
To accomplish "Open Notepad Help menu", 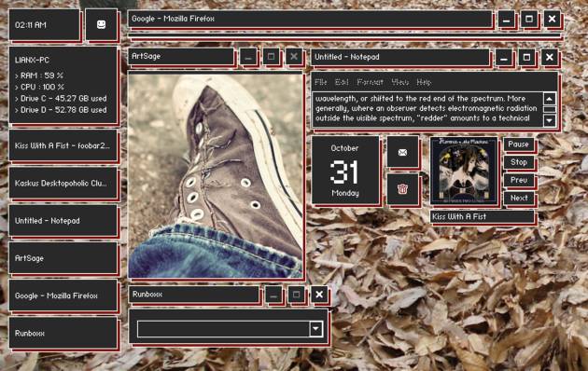I will pyautogui.click(x=424, y=82).
